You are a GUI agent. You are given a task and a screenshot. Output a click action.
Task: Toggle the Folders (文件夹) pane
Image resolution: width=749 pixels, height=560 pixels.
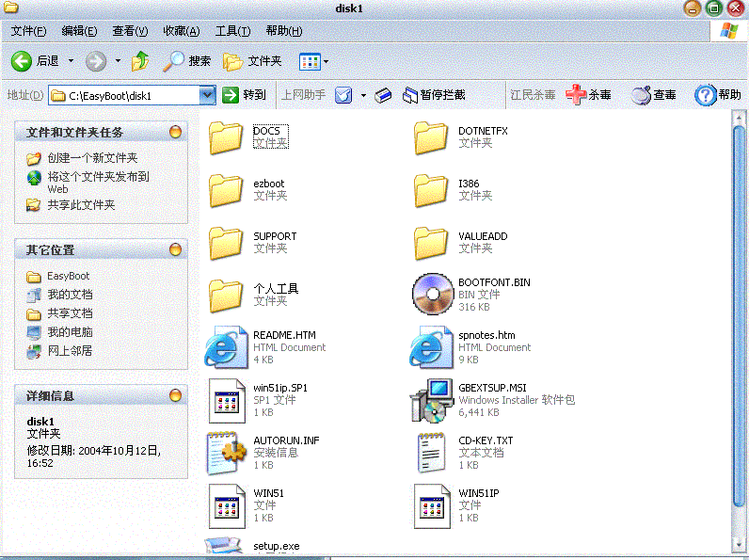click(x=253, y=61)
